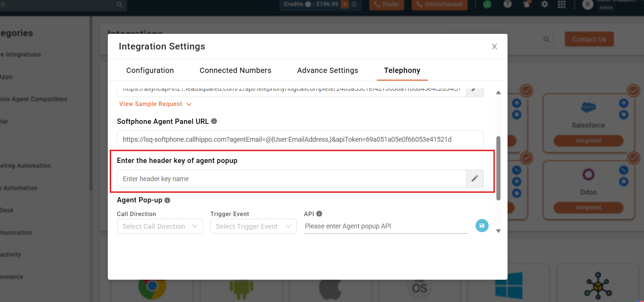Open the Connected Numbers tab
Screen dimensions: 644x302
[x=235, y=70]
